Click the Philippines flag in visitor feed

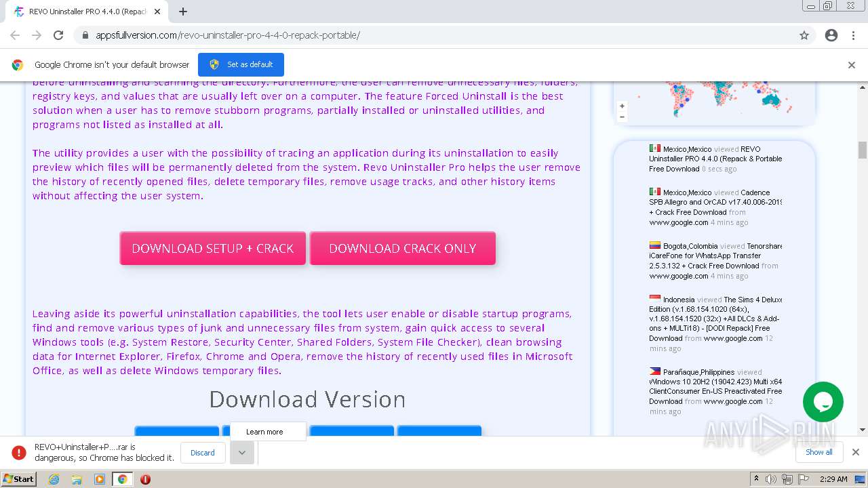(x=655, y=371)
